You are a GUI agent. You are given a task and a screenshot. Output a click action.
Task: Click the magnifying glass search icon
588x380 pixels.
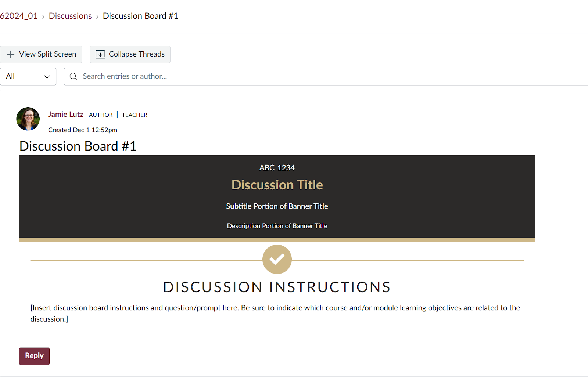tap(73, 76)
